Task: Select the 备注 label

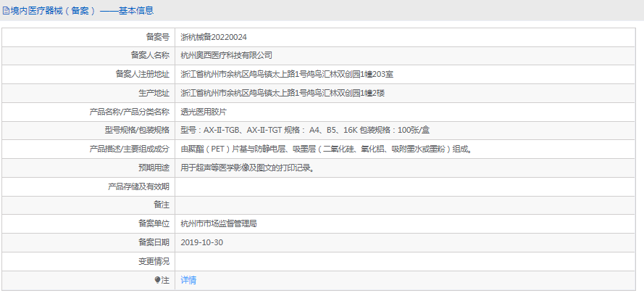Action: click(x=162, y=205)
